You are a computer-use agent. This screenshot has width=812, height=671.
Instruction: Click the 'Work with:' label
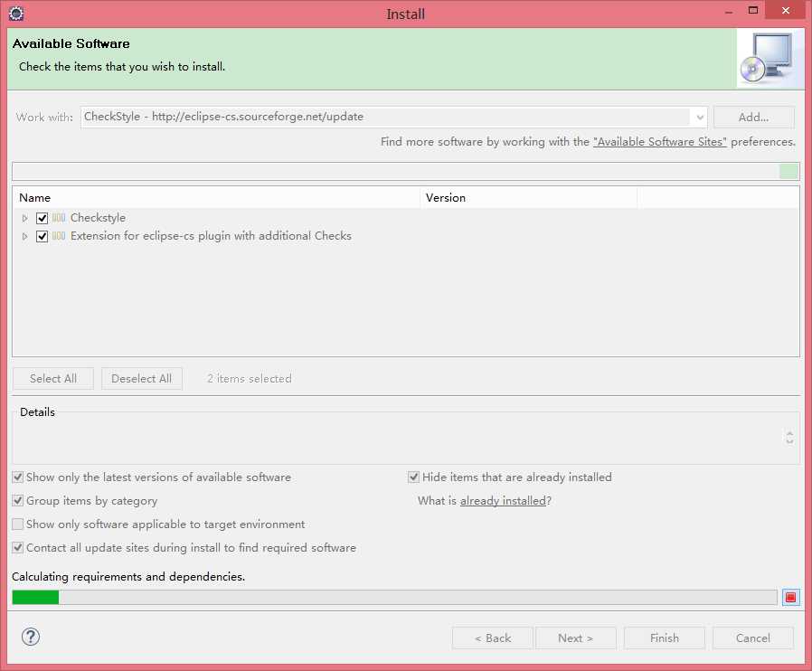pyautogui.click(x=44, y=117)
